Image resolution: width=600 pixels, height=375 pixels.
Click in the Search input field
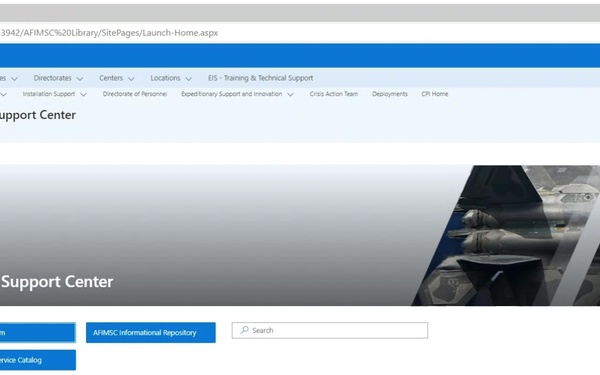[x=330, y=330]
